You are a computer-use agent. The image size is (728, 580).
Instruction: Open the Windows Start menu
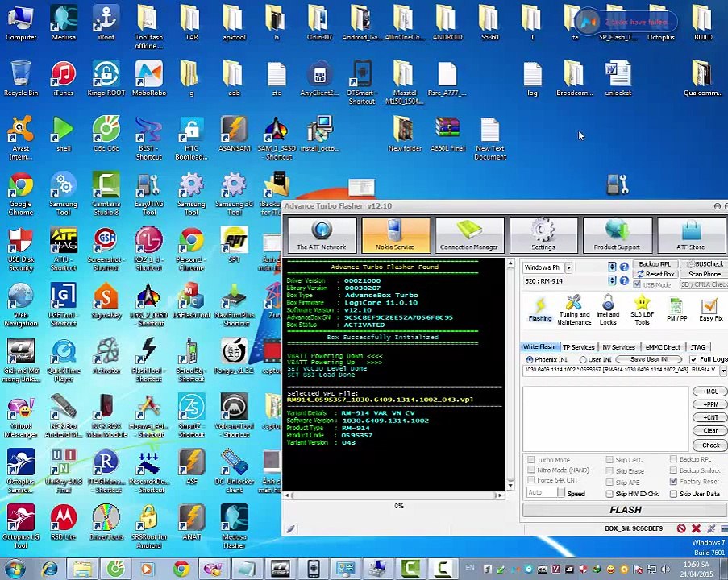tap(15, 569)
